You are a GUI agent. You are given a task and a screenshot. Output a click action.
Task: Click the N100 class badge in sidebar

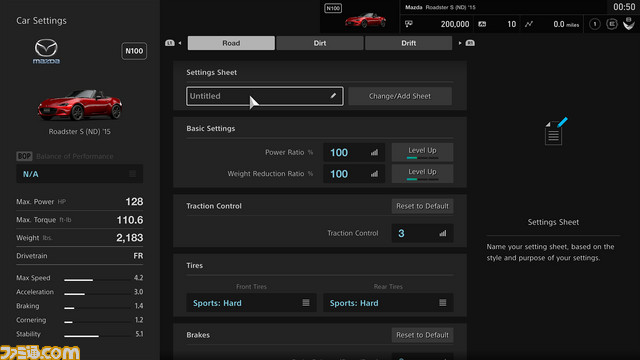pos(134,51)
